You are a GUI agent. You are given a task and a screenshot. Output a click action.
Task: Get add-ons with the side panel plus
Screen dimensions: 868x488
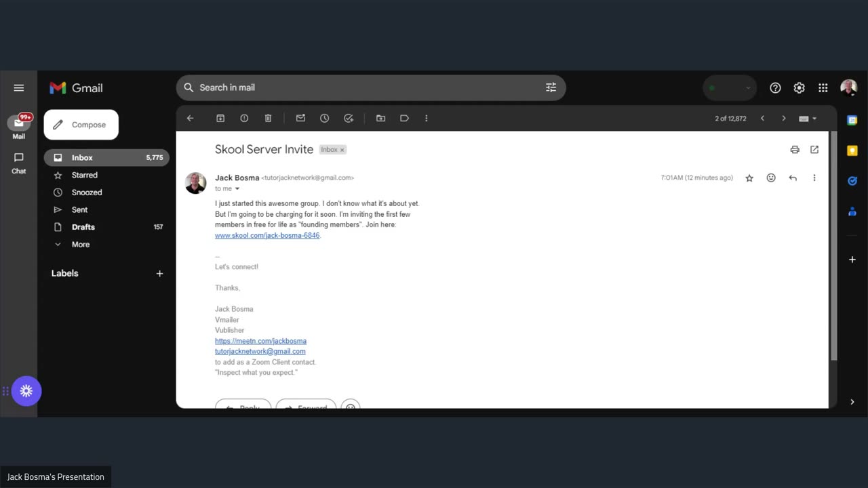click(852, 260)
